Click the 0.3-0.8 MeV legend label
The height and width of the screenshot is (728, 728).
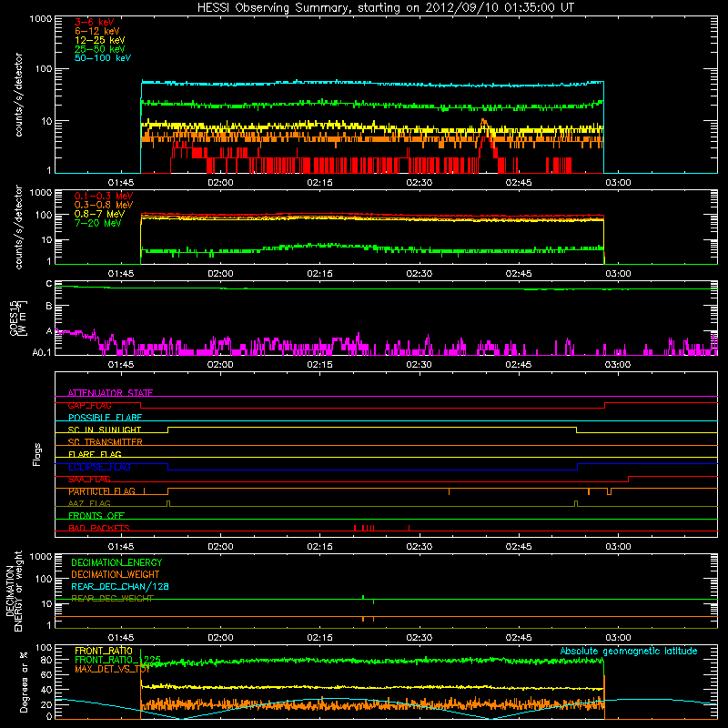click(x=104, y=205)
